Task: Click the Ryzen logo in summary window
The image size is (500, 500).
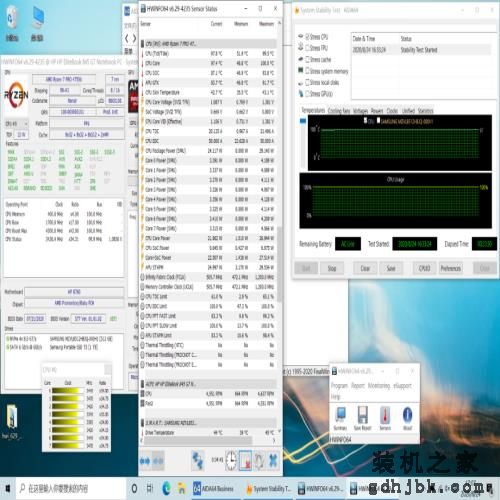Action: coord(16,96)
